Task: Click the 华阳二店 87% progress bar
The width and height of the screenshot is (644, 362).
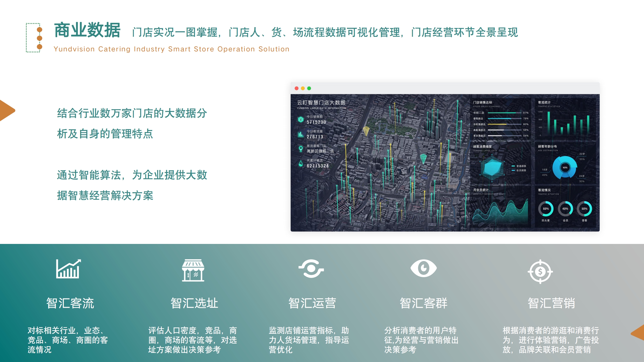Action: coord(505,113)
